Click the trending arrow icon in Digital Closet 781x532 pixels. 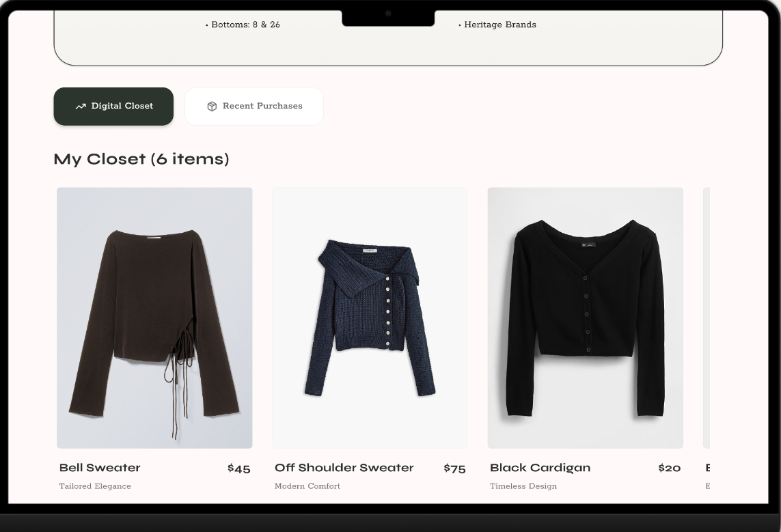(x=81, y=106)
